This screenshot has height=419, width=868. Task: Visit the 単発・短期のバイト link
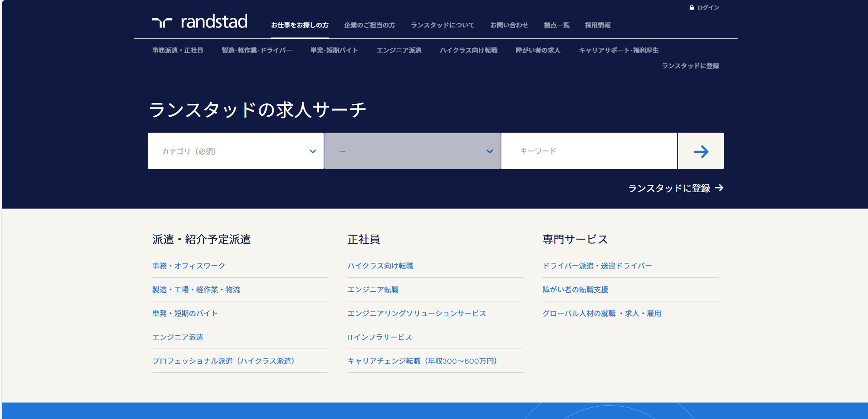tap(185, 313)
